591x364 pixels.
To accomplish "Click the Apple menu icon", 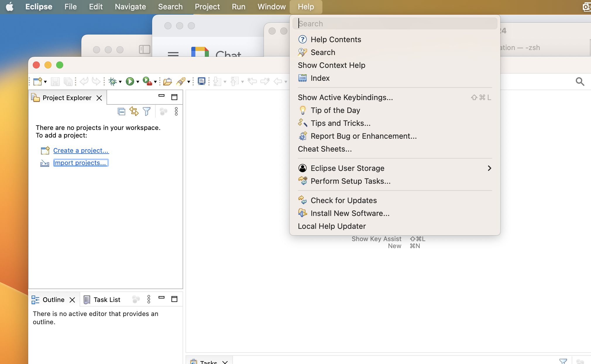I will (10, 7).
